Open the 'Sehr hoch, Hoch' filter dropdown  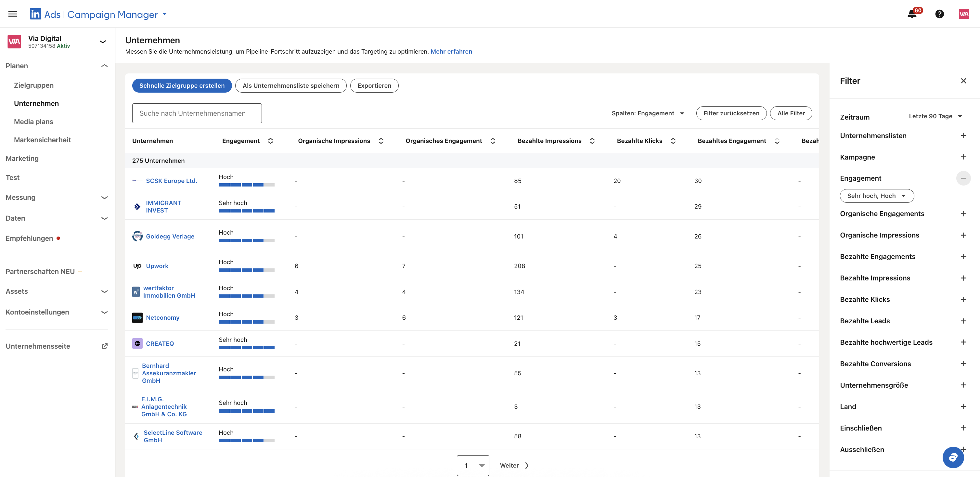tap(877, 196)
